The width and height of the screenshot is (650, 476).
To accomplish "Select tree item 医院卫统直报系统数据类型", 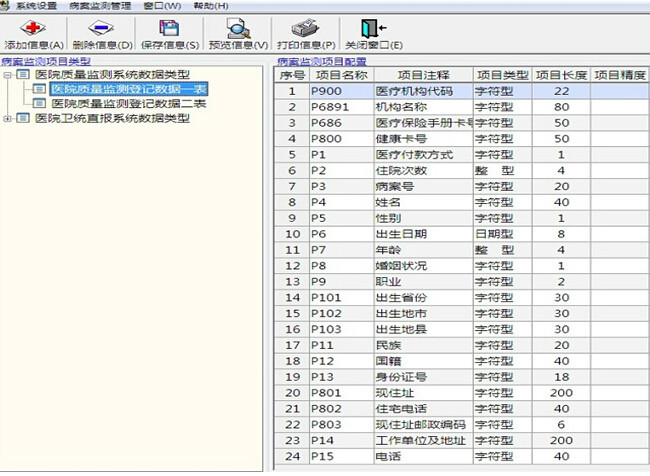I will pyautogui.click(x=112, y=118).
